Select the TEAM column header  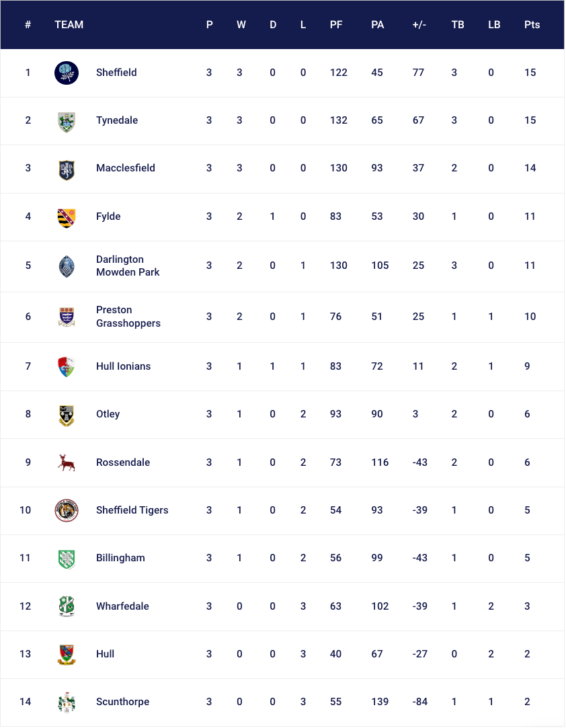pyautogui.click(x=69, y=25)
